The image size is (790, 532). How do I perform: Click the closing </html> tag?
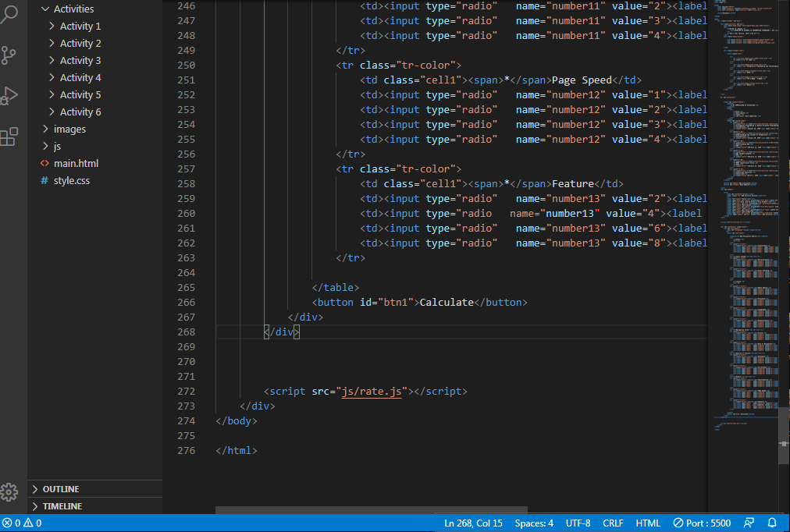pos(237,450)
